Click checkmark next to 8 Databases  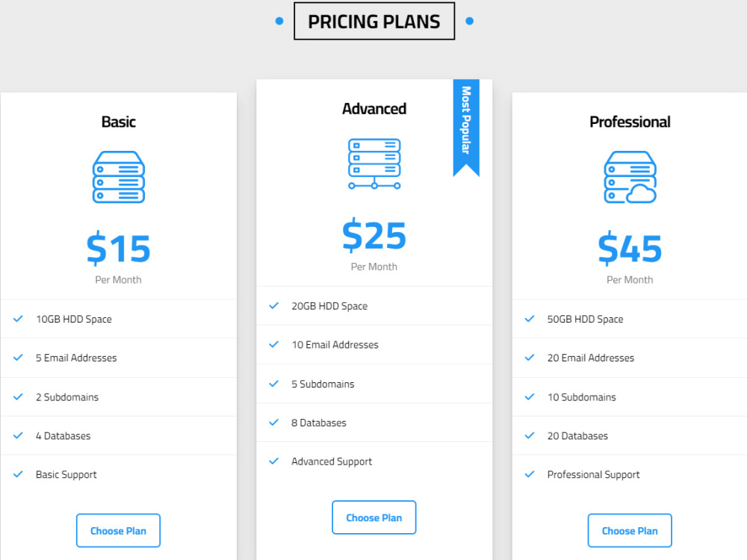coord(274,423)
